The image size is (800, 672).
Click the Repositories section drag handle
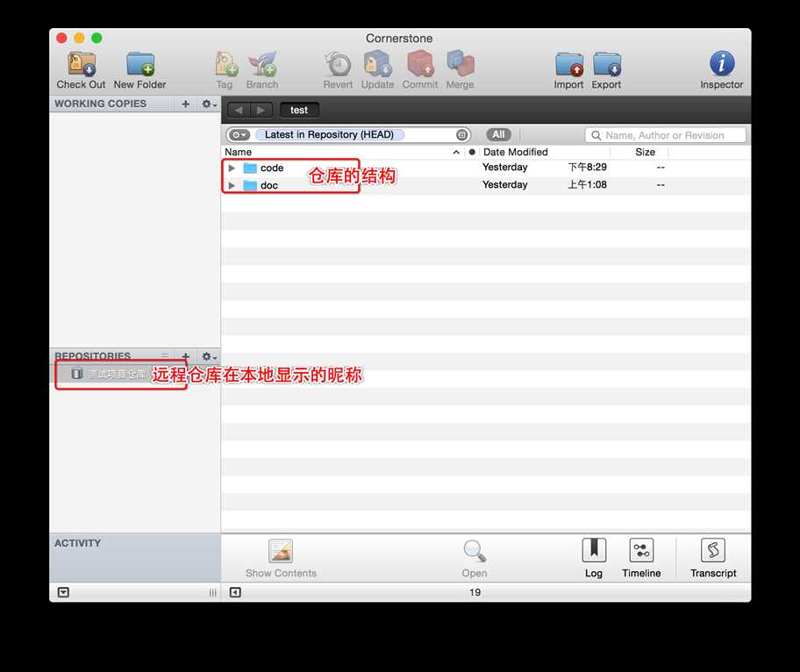165,355
